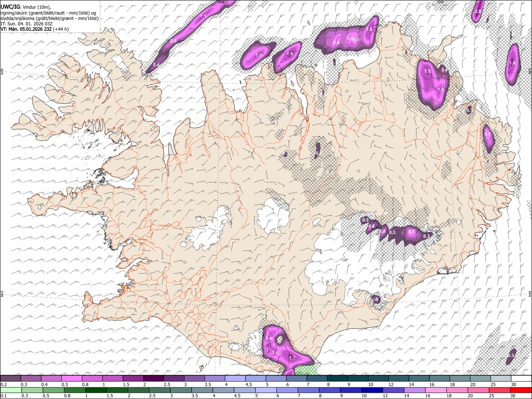Select the upper legend swatch starting at 3
Screen dimensions: 532x399
coord(194,378)
